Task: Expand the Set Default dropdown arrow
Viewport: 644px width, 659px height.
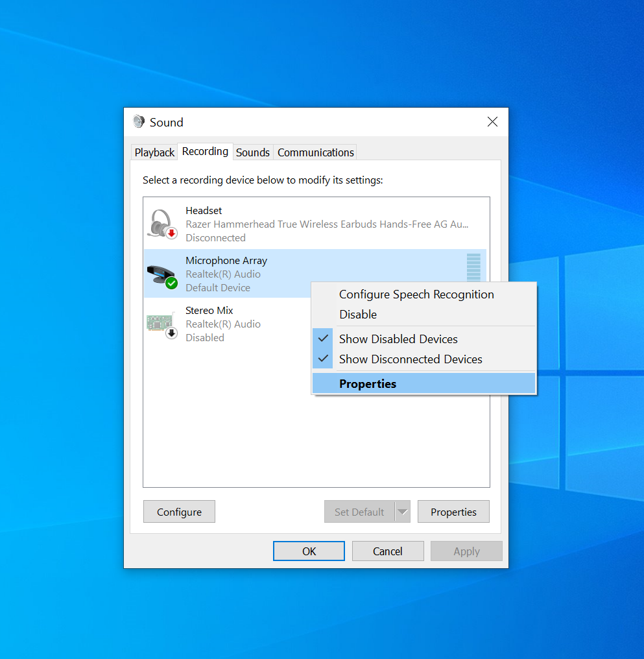Action: click(403, 512)
